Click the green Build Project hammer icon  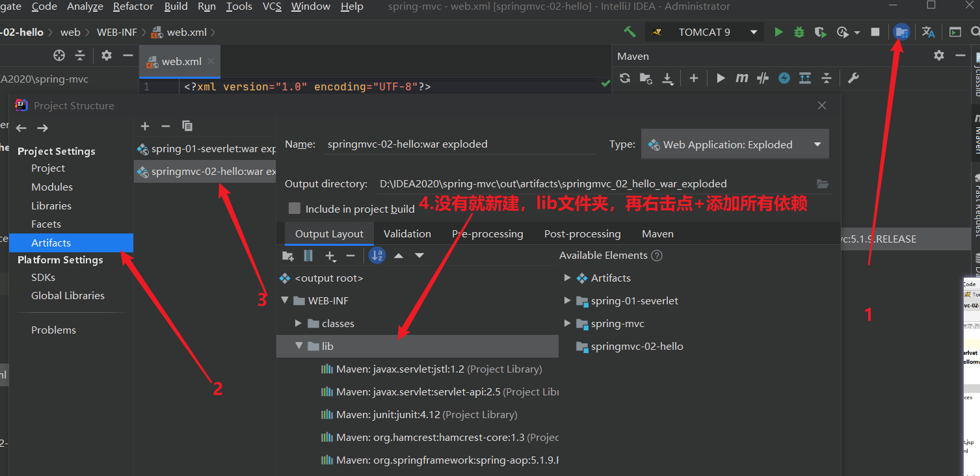(x=629, y=32)
